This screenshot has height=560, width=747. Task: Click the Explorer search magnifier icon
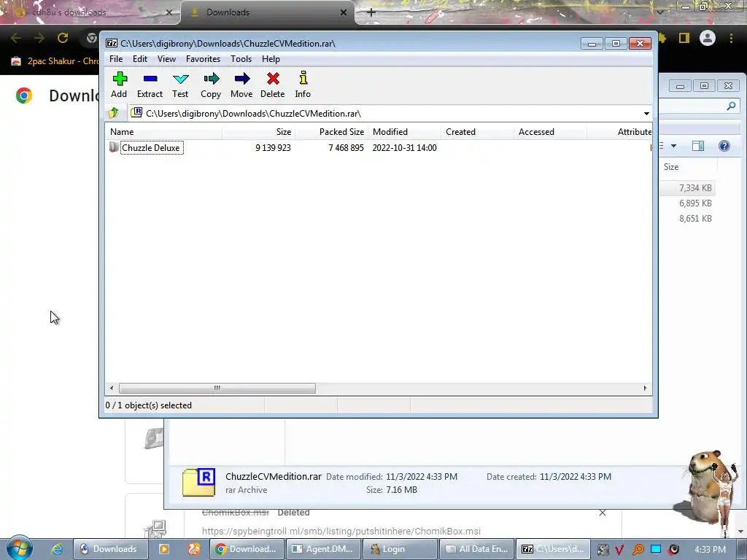point(731,106)
